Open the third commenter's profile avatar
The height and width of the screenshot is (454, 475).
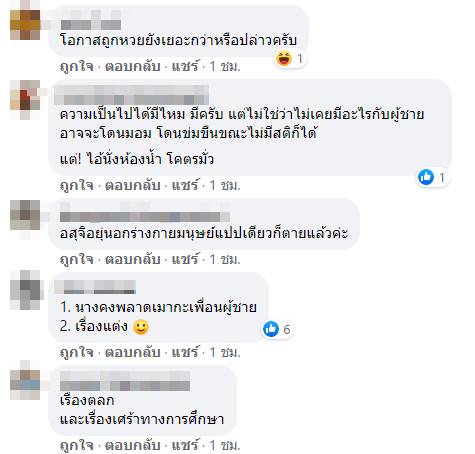tap(25, 215)
